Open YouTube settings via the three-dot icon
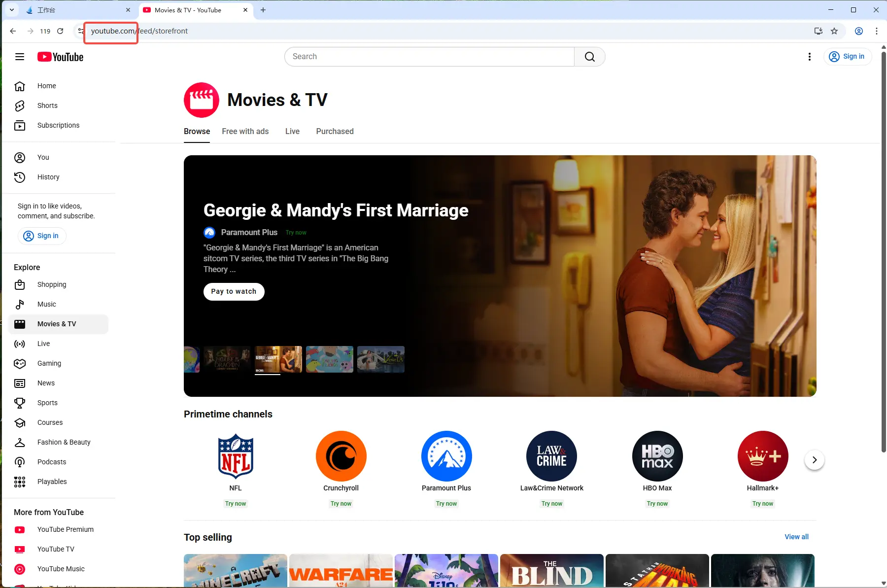The image size is (887, 588). point(810,57)
